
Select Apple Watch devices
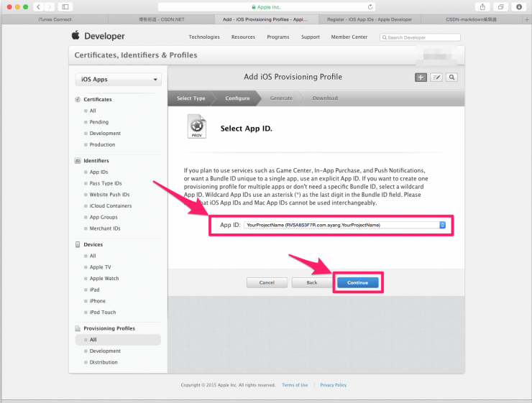104,279
